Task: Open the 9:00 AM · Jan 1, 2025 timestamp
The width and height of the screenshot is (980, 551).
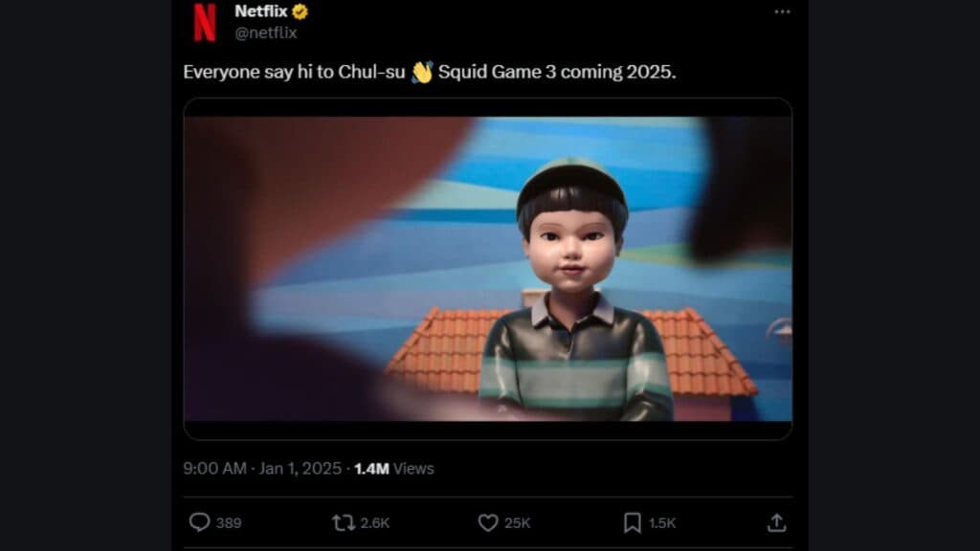Action: (262, 469)
